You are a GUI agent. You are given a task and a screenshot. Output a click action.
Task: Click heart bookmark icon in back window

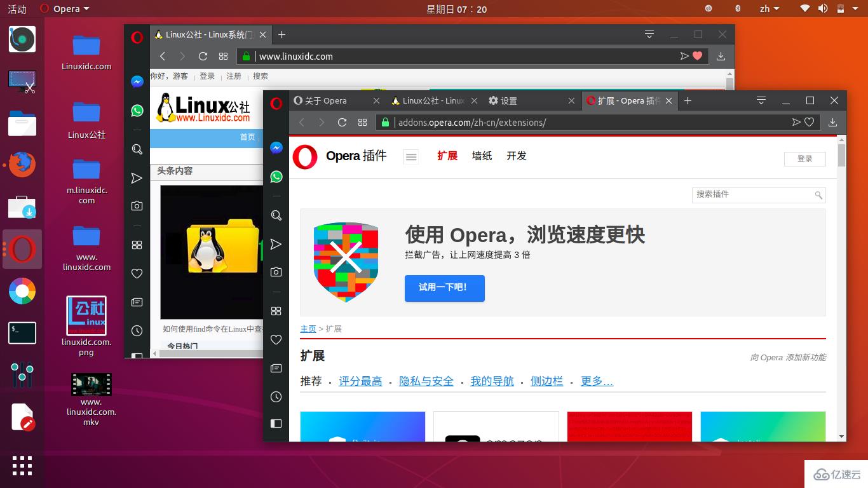click(697, 56)
